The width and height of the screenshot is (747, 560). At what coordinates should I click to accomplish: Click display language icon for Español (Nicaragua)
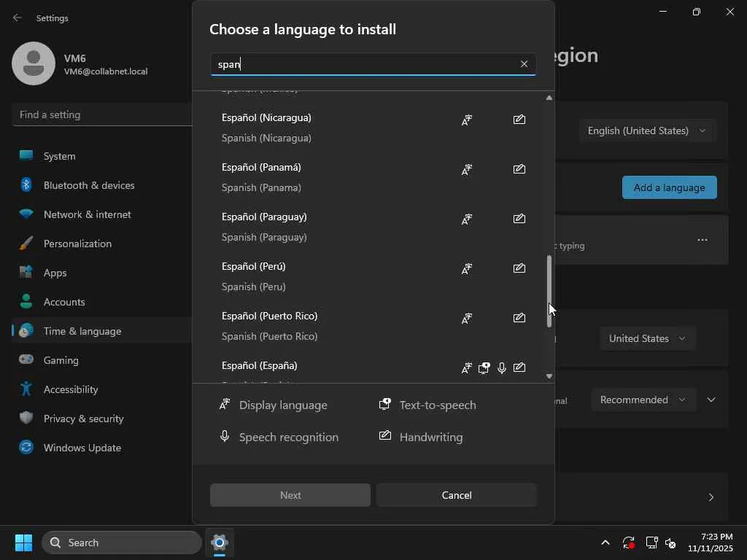[x=466, y=120]
